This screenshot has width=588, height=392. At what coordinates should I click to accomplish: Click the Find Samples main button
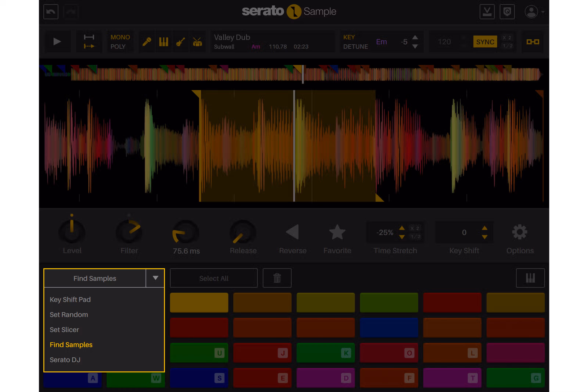pyautogui.click(x=95, y=278)
